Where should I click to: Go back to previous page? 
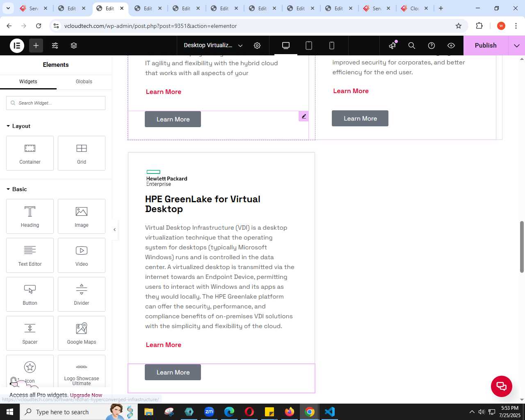tap(9, 26)
